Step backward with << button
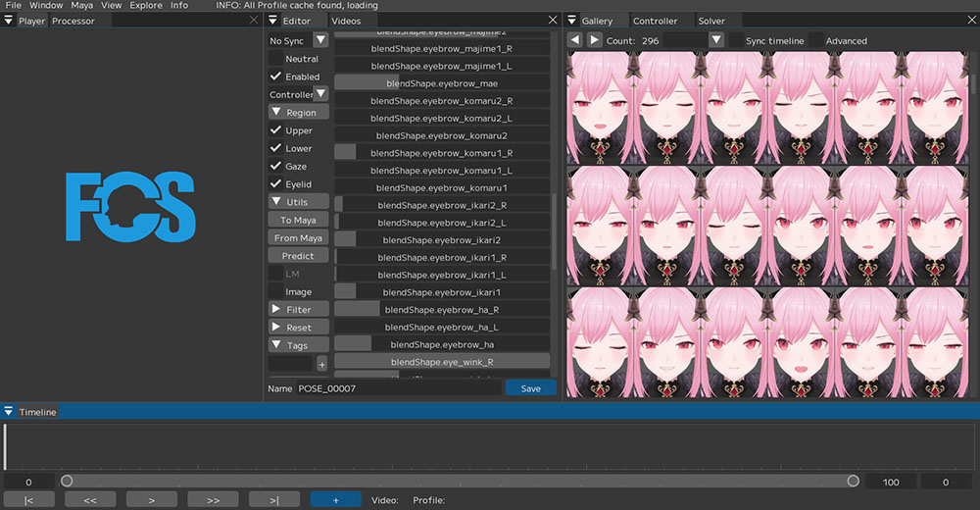 tap(90, 500)
